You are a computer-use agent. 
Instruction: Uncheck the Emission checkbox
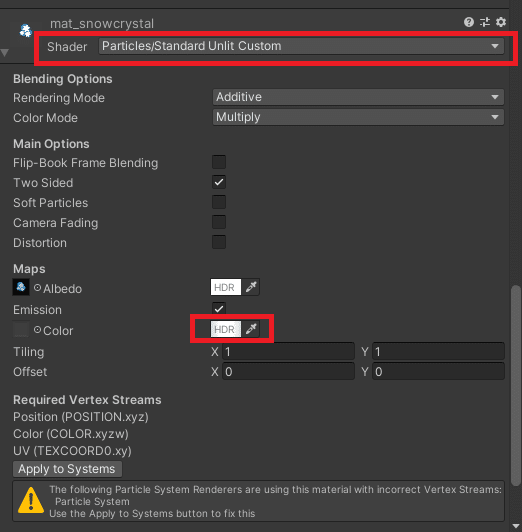[x=219, y=308]
